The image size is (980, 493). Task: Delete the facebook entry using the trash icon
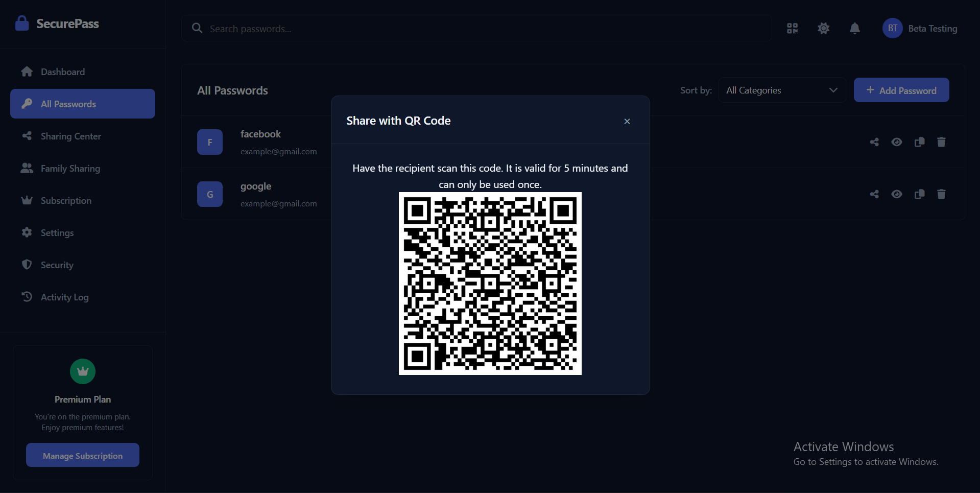click(x=941, y=142)
